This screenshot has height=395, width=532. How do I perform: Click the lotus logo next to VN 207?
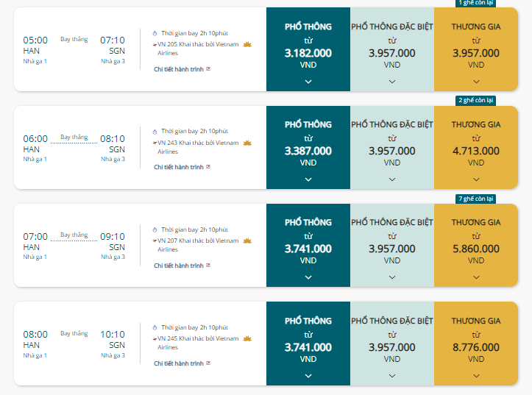(x=247, y=241)
